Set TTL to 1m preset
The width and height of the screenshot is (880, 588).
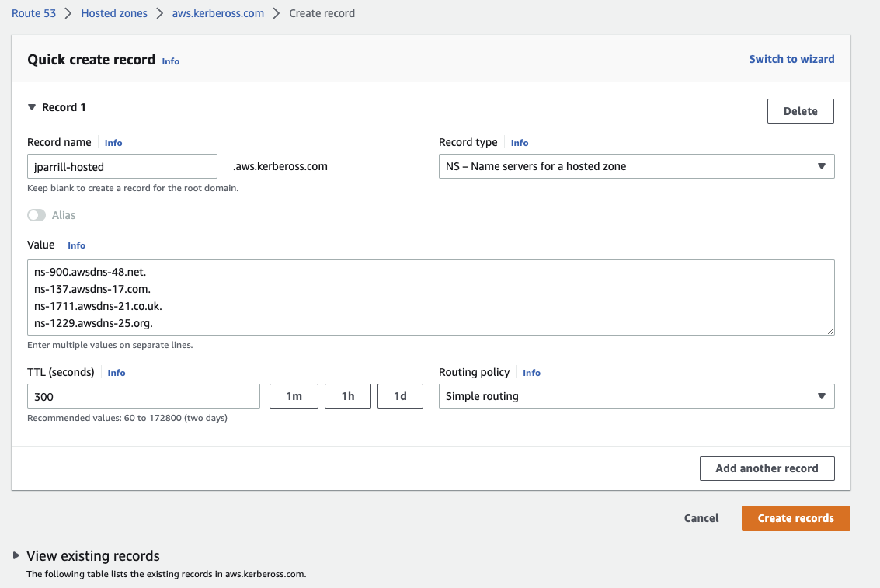coord(294,396)
